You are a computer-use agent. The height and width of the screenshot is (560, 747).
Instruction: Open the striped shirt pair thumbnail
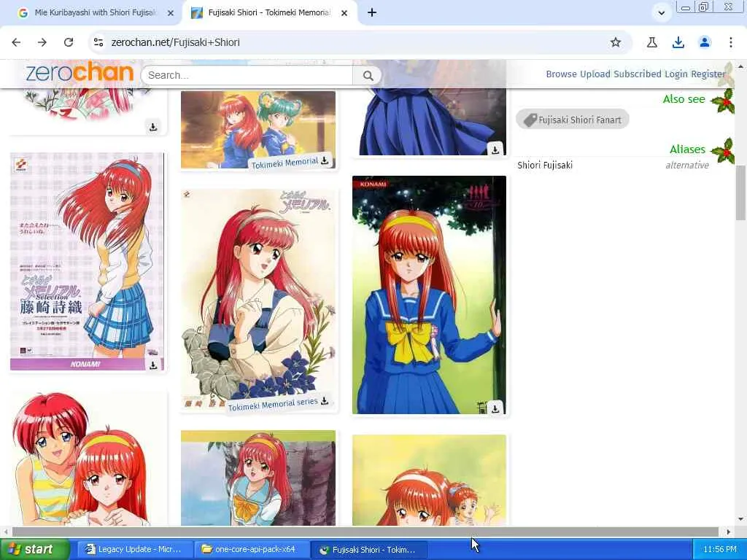click(87, 459)
